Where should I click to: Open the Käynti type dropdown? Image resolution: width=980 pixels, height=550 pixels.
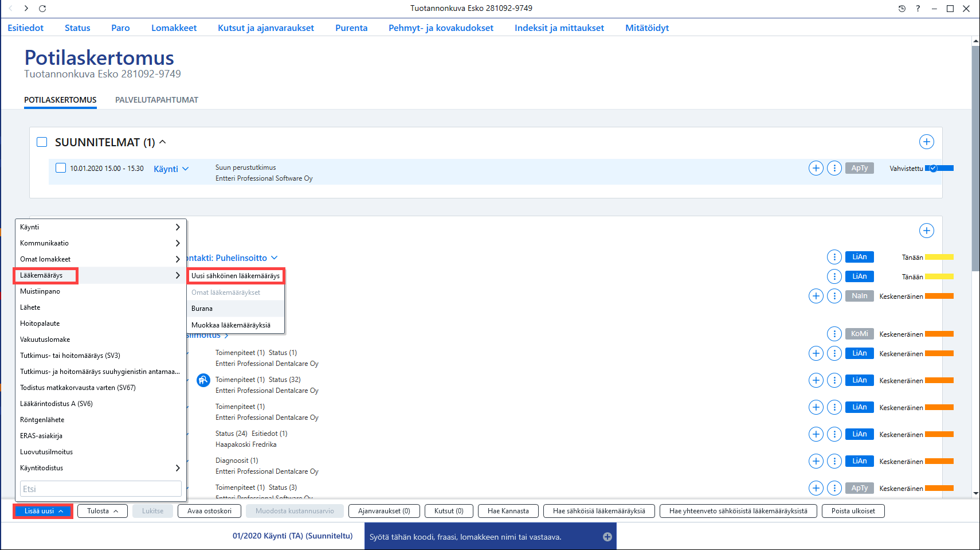pos(171,169)
